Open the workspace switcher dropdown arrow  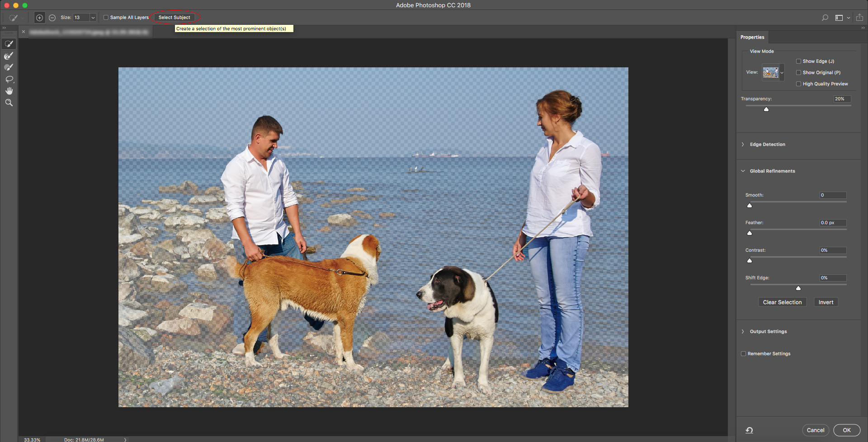849,18
